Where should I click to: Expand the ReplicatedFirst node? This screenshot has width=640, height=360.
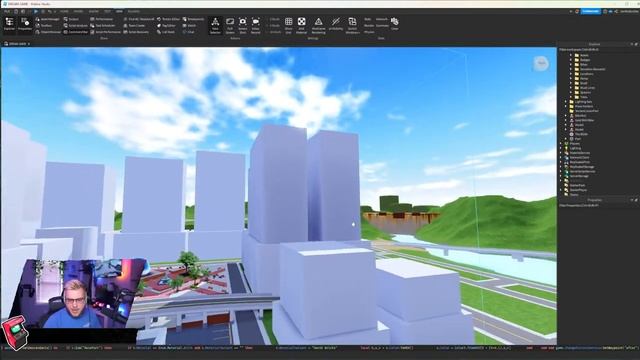pos(561,162)
